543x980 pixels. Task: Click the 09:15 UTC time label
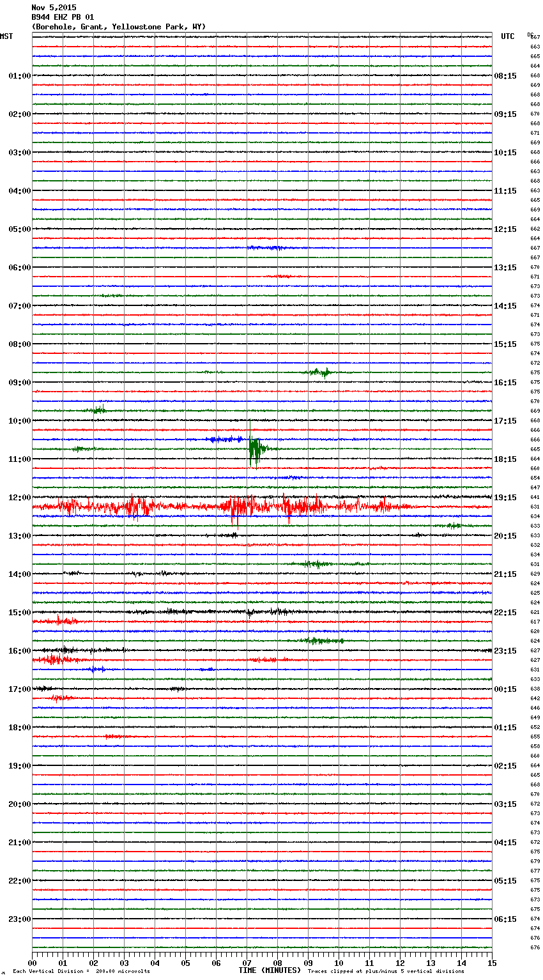(x=505, y=114)
